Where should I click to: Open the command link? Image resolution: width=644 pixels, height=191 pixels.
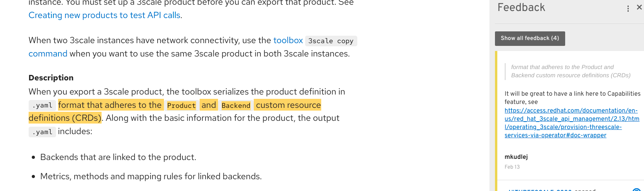pos(48,54)
